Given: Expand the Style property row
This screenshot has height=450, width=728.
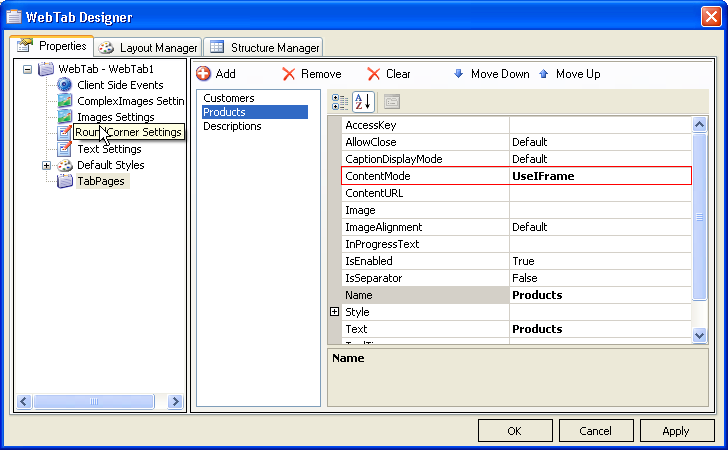Looking at the screenshot, I should (x=335, y=312).
